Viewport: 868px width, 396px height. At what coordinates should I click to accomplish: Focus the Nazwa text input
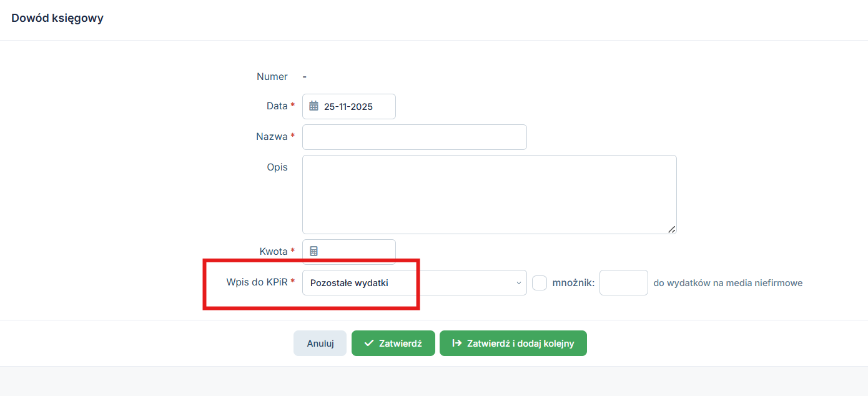[414, 137]
